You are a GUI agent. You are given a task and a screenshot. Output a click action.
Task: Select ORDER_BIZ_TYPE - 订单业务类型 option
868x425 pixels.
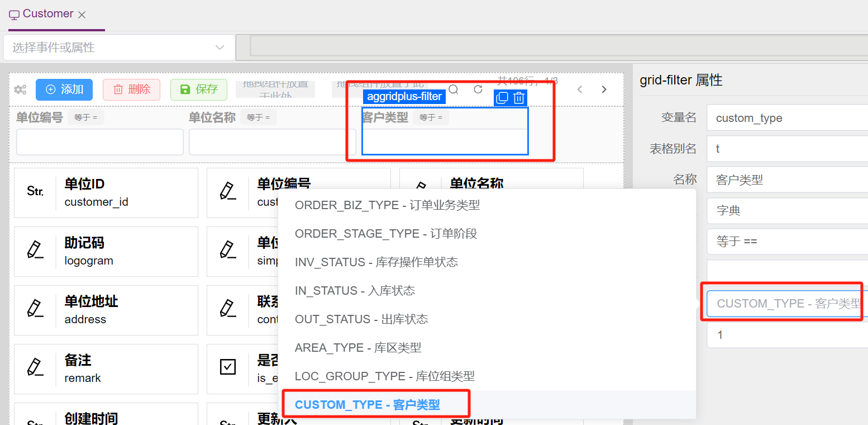click(387, 205)
